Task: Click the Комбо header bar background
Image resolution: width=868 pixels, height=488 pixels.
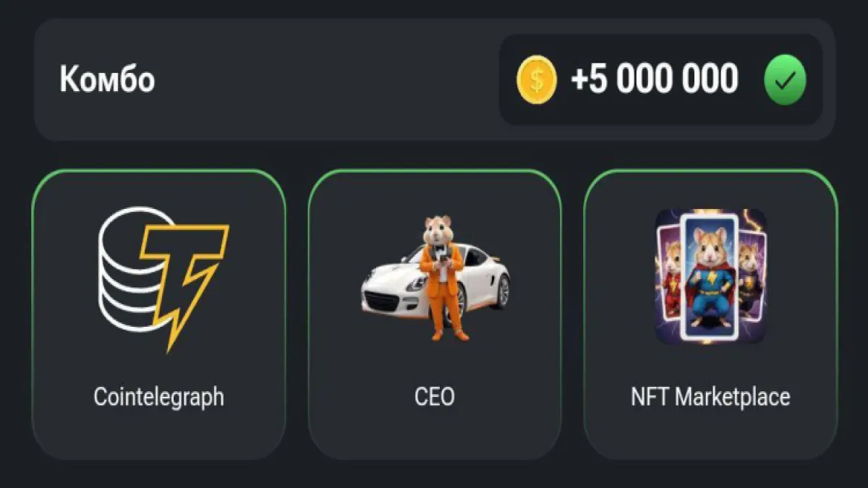Action: [325, 80]
